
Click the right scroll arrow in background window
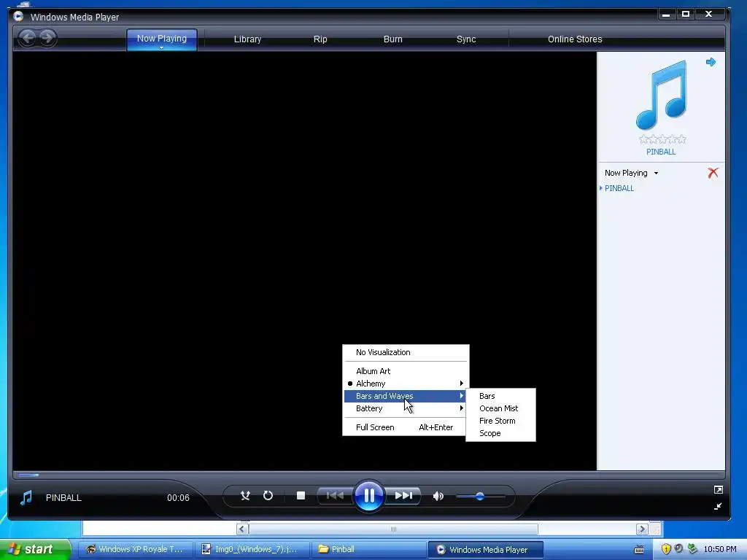click(x=642, y=529)
